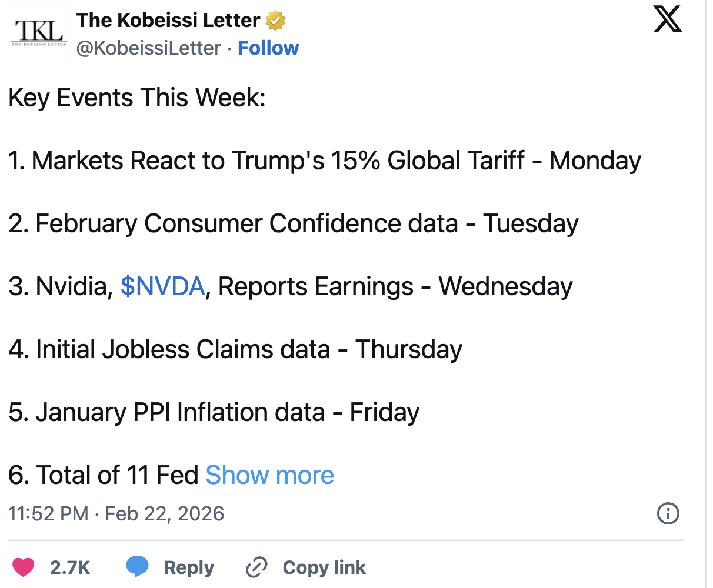Viewport: 713px width, 588px height.
Task: Click the Trump's 15% Global Tariff line
Action: 324,161
